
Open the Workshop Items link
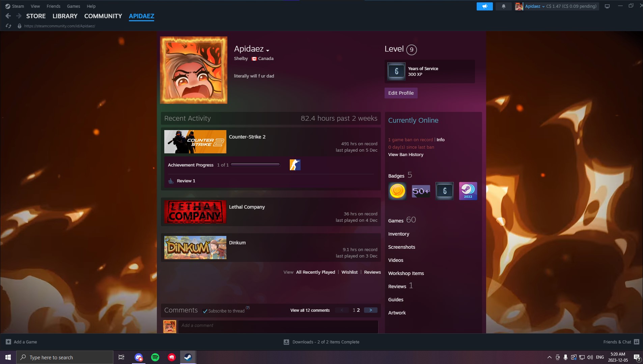[406, 273]
